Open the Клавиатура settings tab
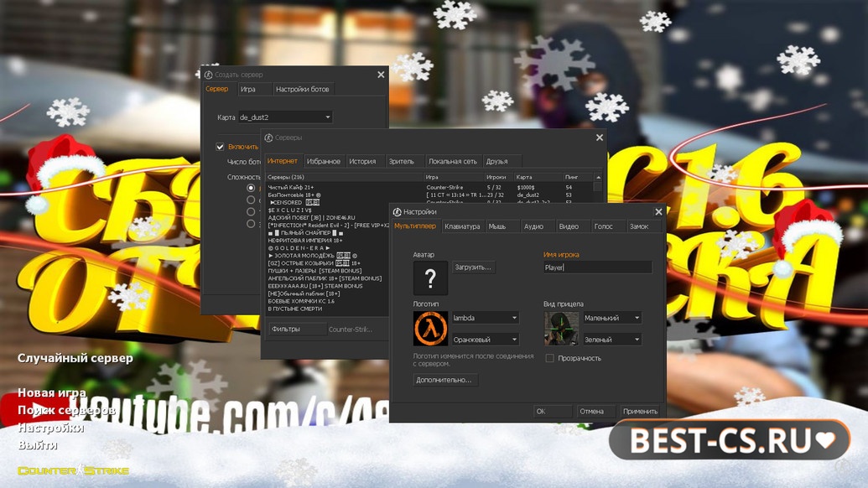Image resolution: width=868 pixels, height=488 pixels. pyautogui.click(x=462, y=226)
